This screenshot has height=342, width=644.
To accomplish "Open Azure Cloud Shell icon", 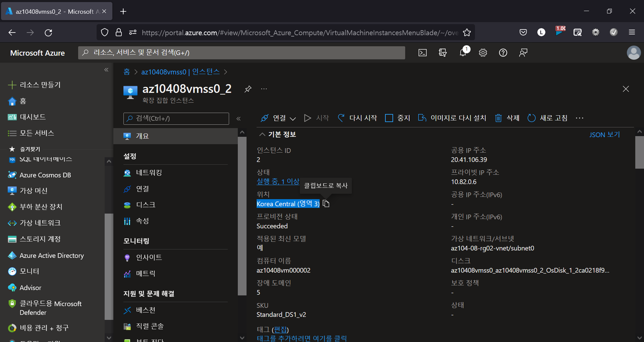I will (422, 53).
